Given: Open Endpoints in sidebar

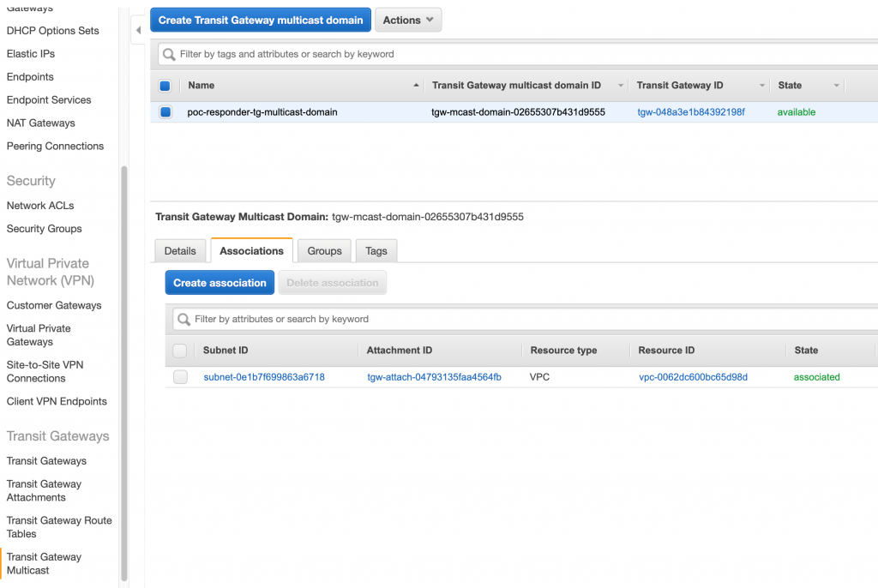Looking at the screenshot, I should (30, 77).
